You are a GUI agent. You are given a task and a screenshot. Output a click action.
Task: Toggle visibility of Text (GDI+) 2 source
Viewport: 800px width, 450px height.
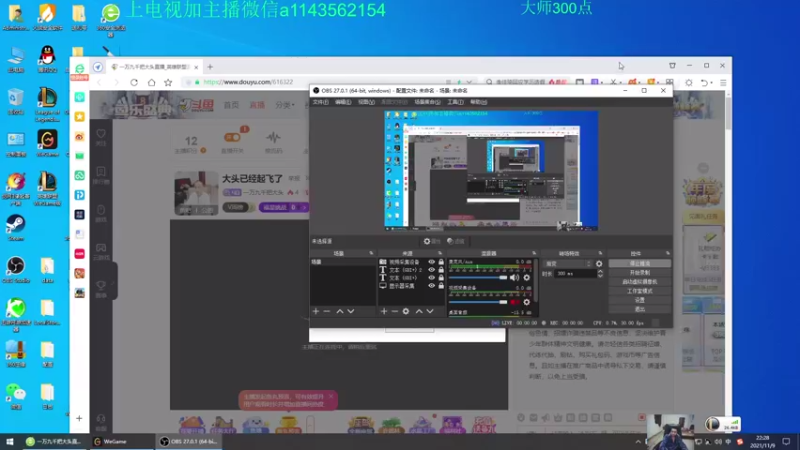coord(432,270)
